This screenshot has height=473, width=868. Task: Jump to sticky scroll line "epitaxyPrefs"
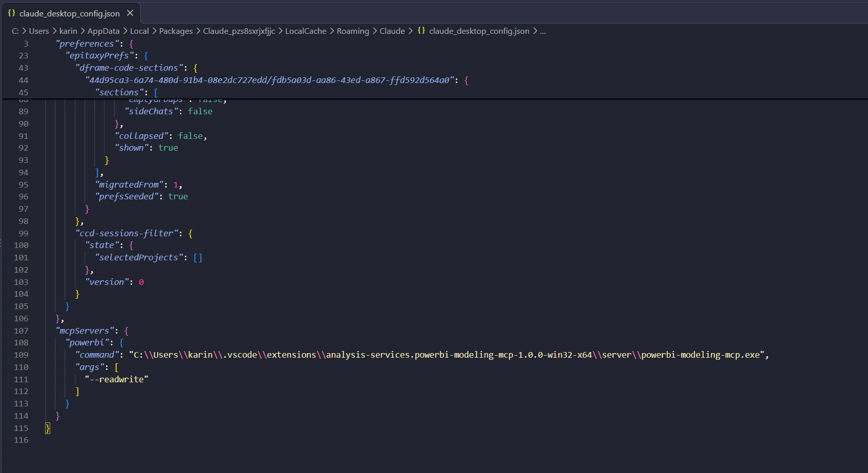coord(99,55)
